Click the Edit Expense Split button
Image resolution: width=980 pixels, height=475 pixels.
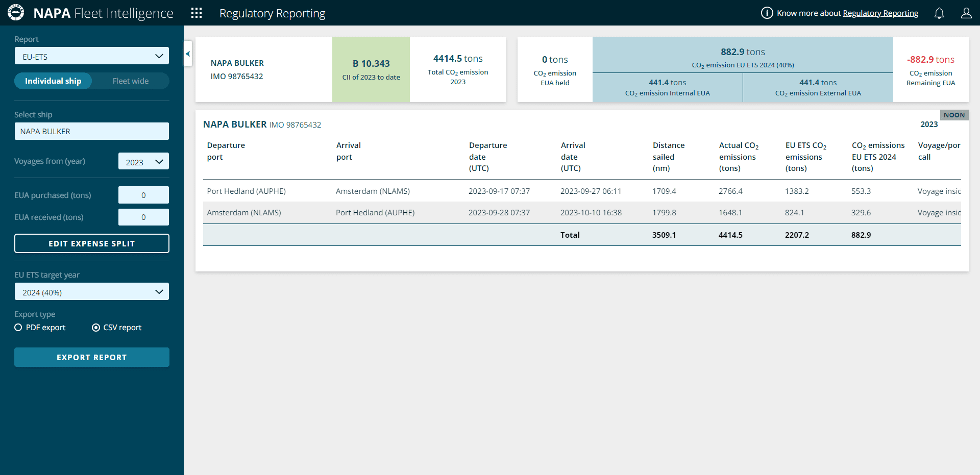(x=92, y=244)
